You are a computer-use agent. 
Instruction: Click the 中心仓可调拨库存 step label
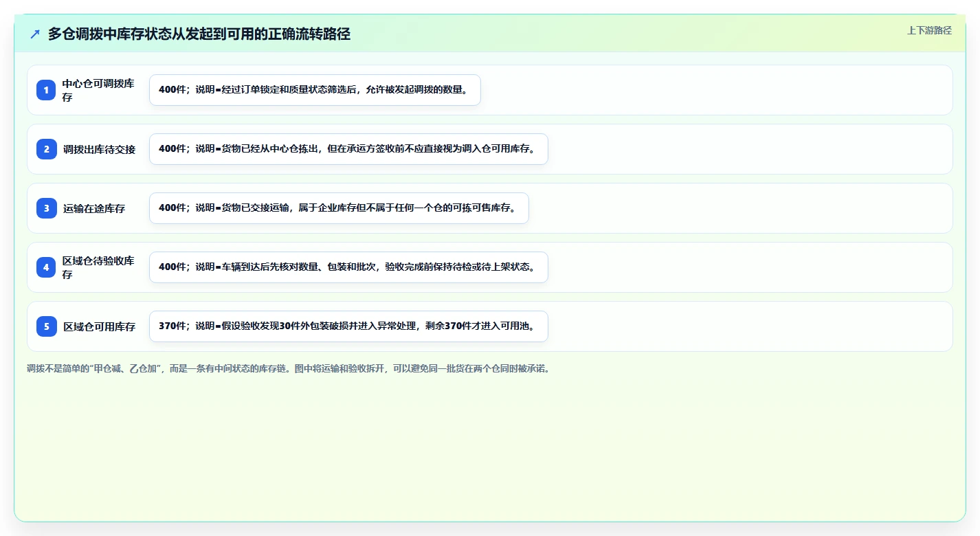coord(98,90)
